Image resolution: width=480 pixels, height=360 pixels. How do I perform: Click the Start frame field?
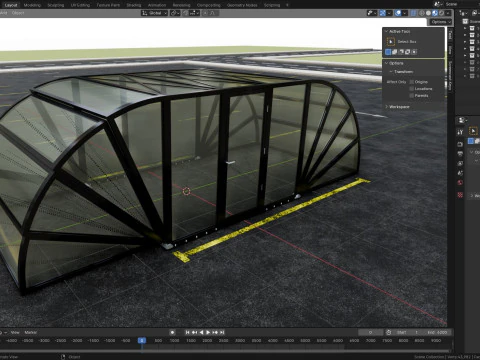click(407, 332)
